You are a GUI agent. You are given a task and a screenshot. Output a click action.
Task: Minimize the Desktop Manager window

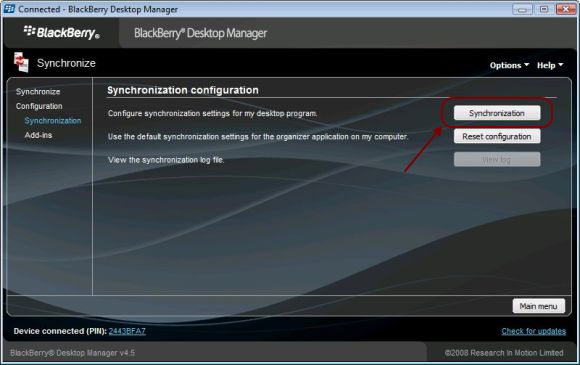[522, 9]
